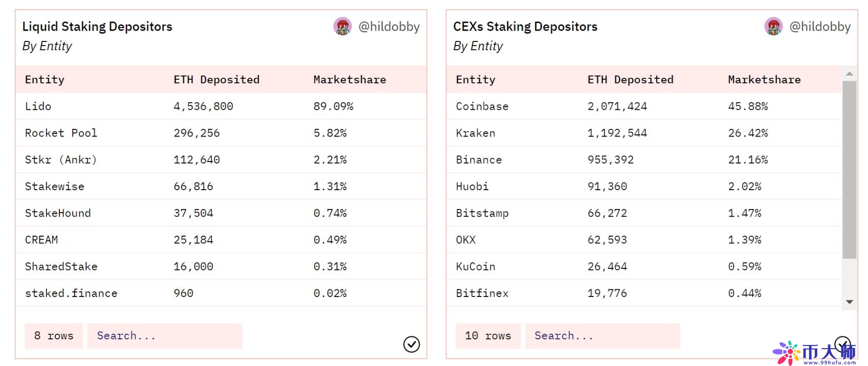Sort Liquid Staking table by Marketshare
Viewport: 868px width, 366px height.
[x=349, y=80]
